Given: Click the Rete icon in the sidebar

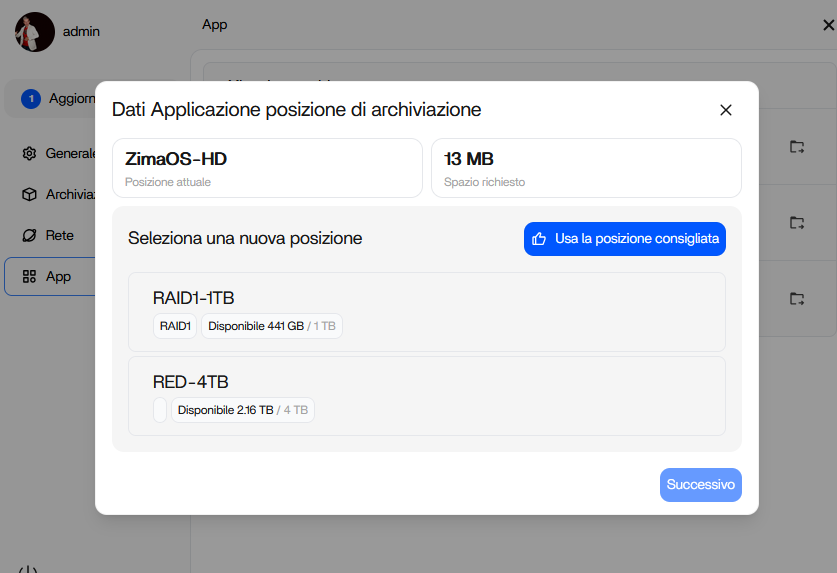Looking at the screenshot, I should pos(29,235).
